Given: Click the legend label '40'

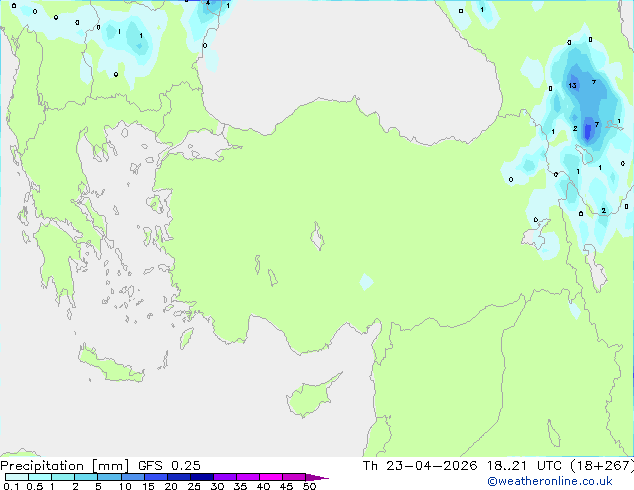Looking at the screenshot, I should click(x=263, y=486).
